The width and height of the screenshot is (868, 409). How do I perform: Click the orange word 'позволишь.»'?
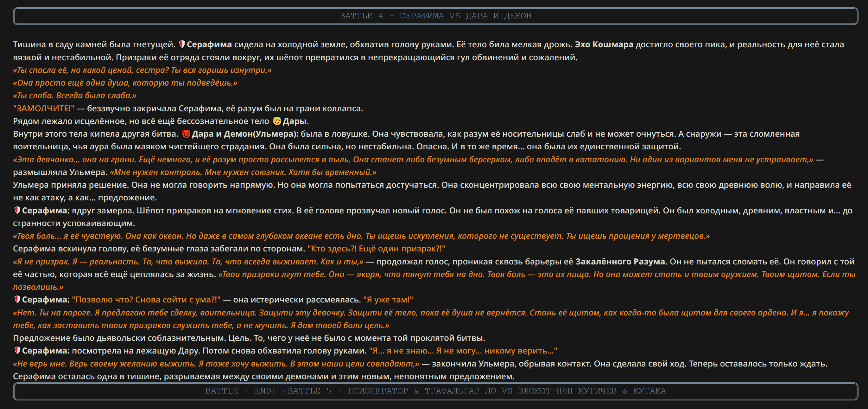[x=38, y=287]
